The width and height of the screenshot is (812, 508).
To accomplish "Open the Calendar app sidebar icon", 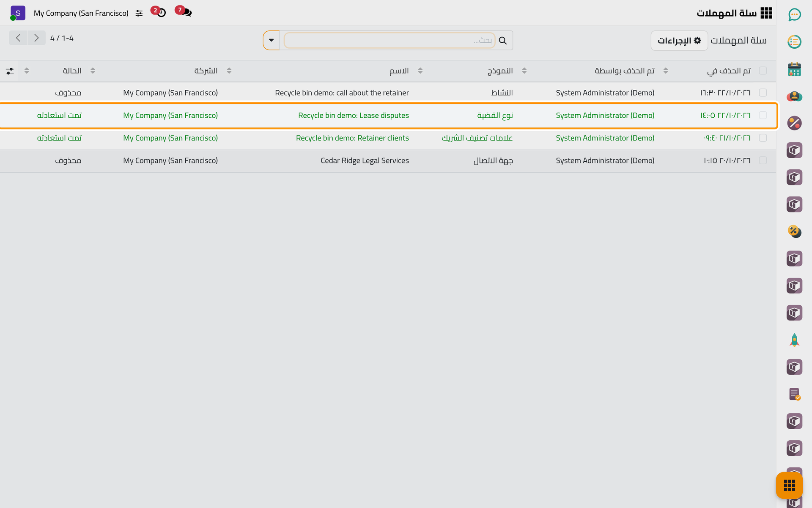I will point(794,69).
